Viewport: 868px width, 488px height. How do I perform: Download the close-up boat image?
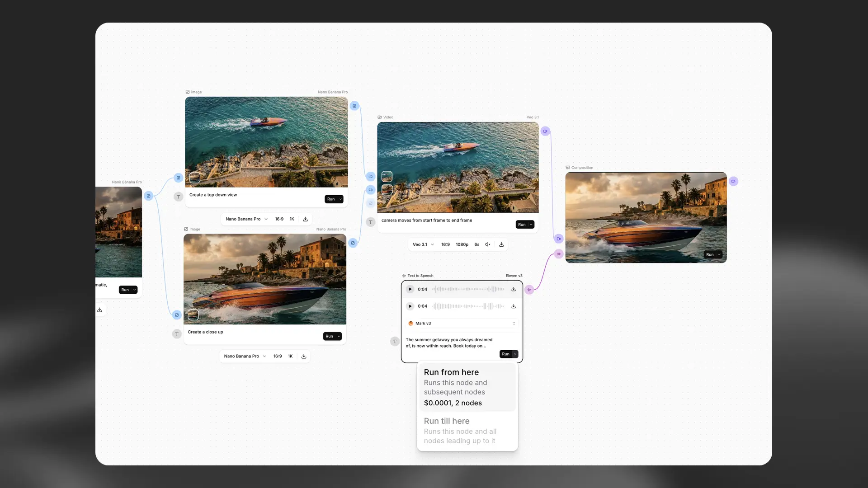tap(303, 356)
